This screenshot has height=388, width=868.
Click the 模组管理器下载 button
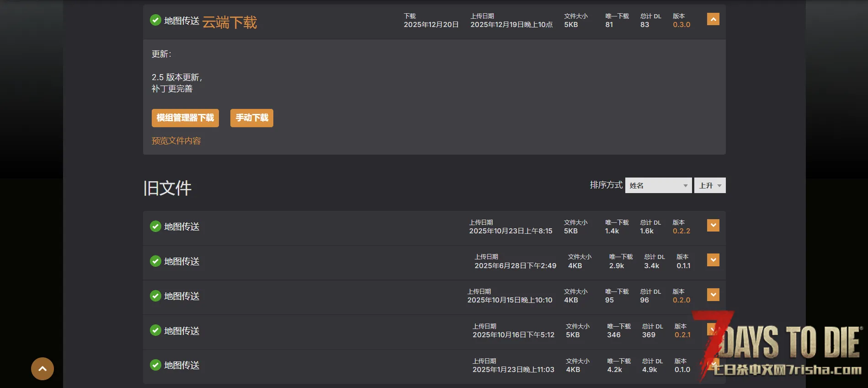coord(185,118)
